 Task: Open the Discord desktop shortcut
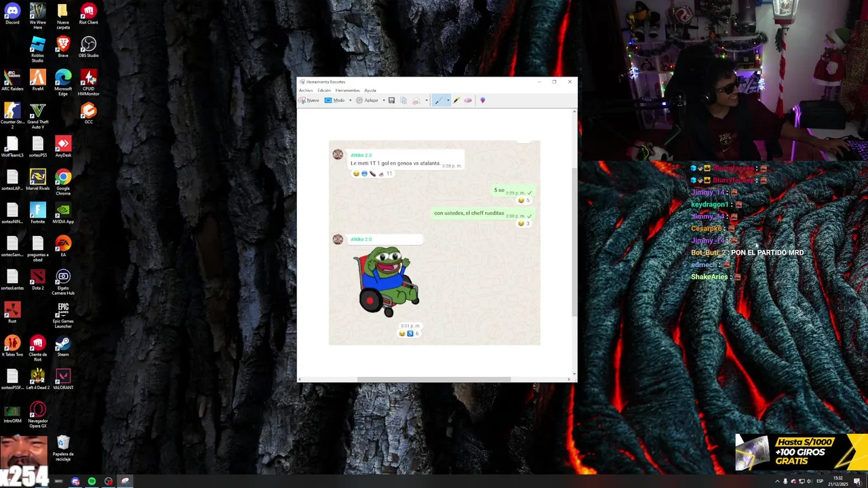12,14
